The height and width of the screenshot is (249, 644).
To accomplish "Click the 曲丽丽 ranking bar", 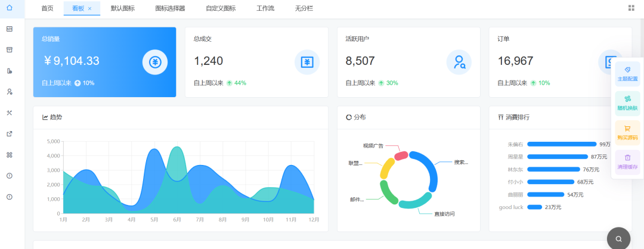I will coord(546,194).
